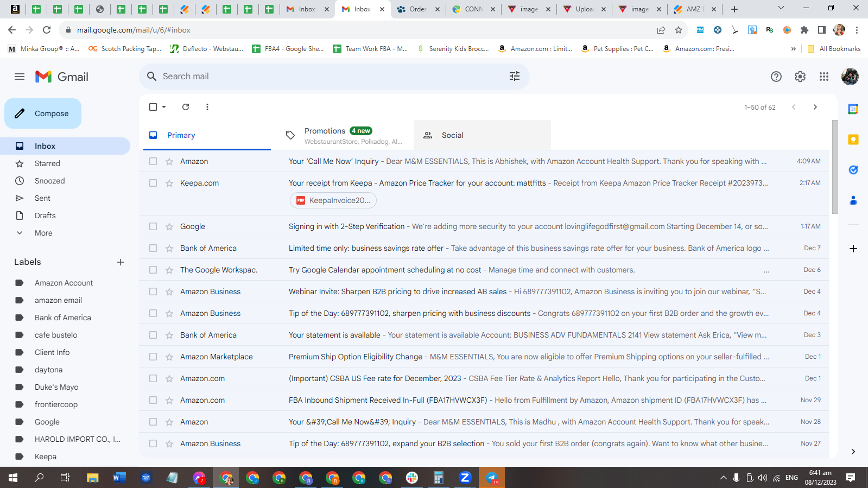Star the Amazon Marketplace email
This screenshot has width=868, height=488.
169,357
